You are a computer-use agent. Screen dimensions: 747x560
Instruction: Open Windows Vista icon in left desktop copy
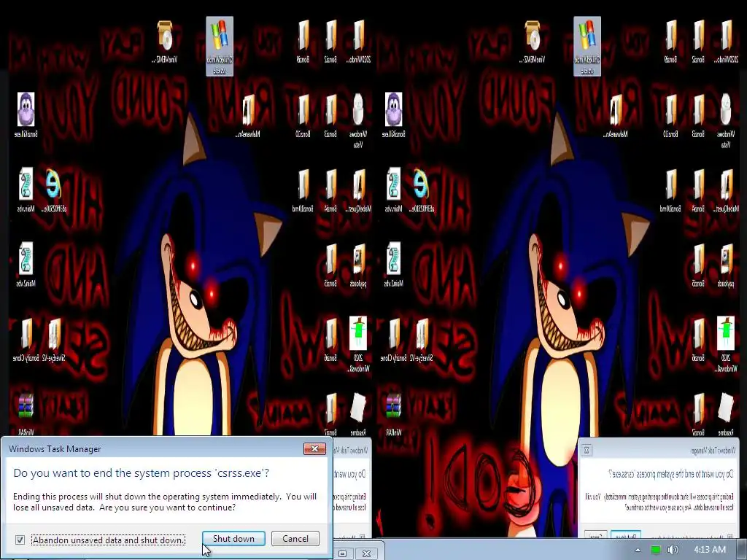[358, 120]
